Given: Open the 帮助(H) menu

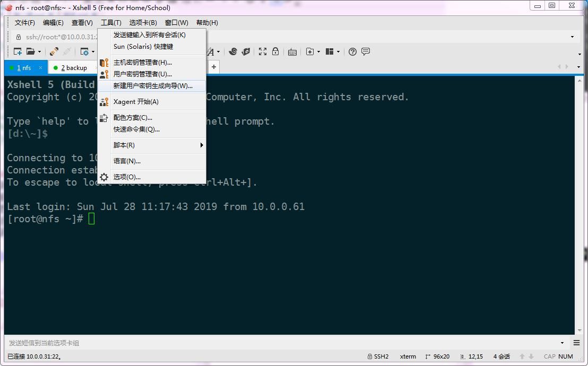Looking at the screenshot, I should click(206, 22).
